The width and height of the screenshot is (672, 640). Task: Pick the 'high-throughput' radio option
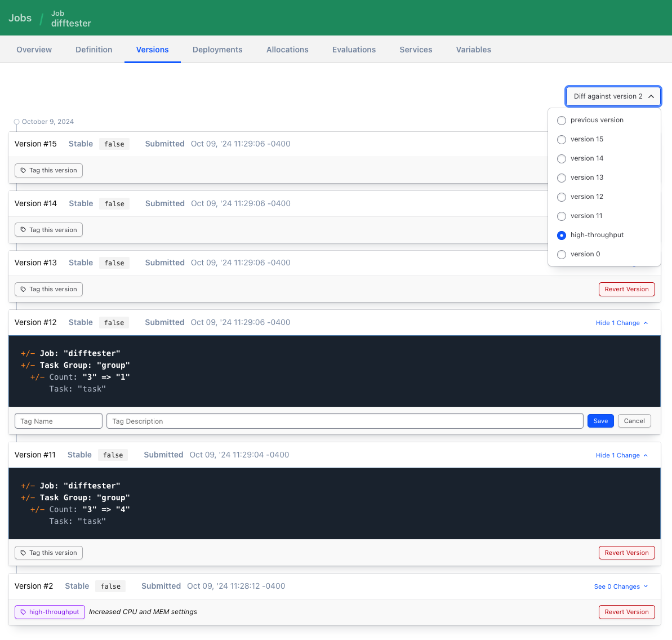[562, 235]
